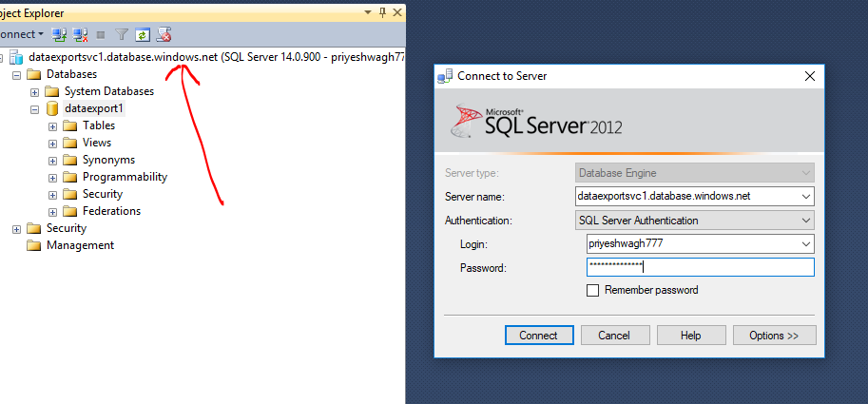Select the dataexportsvc1.database.windows.net server row
This screenshot has width=868, height=404.
(x=217, y=57)
